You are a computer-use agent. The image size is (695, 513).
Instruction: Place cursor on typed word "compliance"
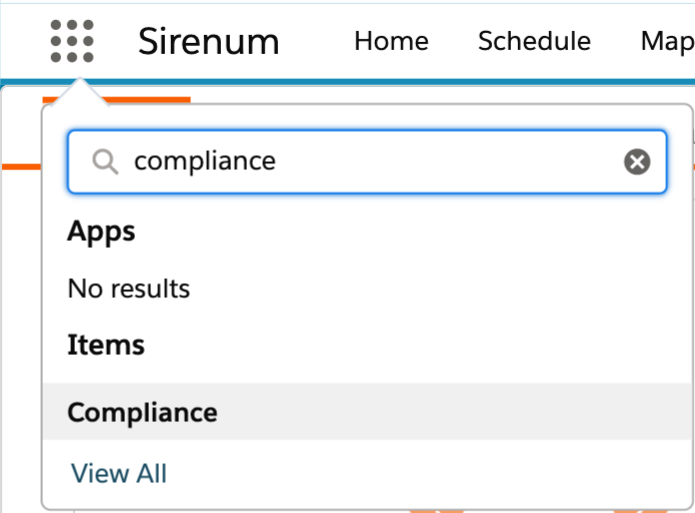click(x=204, y=161)
